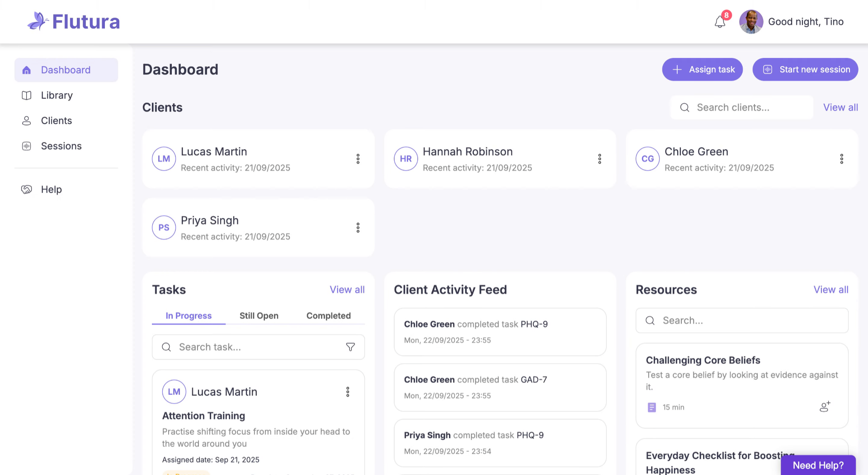Click the Resources search magnifier icon

650,320
